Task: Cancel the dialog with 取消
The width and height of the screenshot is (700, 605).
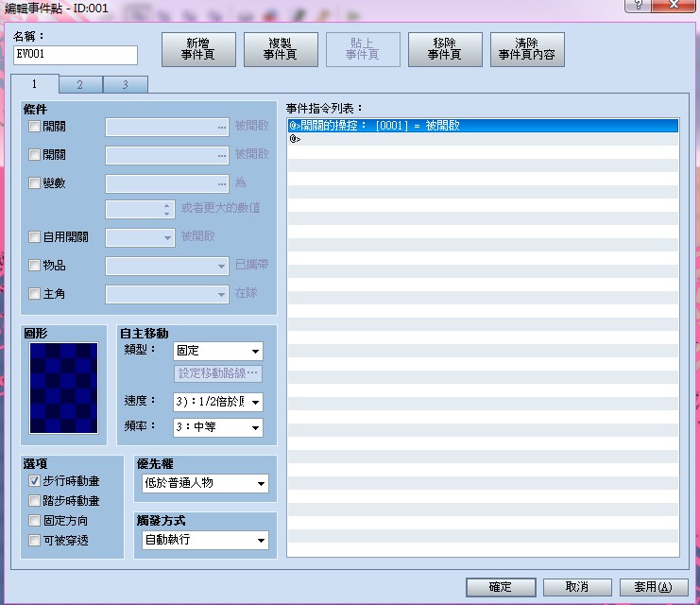Action: pos(577,587)
